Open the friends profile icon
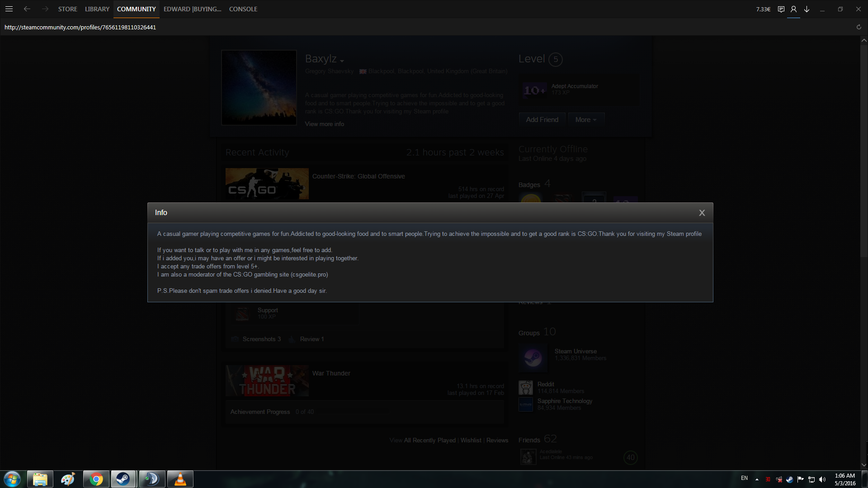This screenshot has height=488, width=868. (793, 9)
